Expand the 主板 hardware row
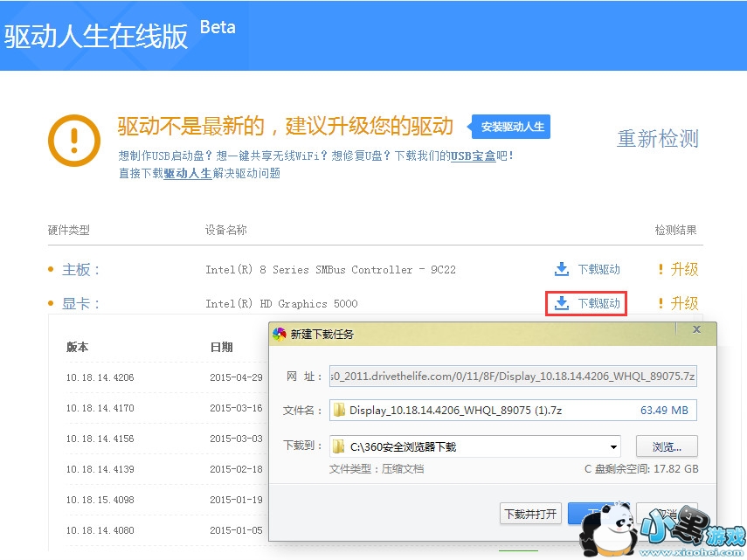This screenshot has height=560, width=747. click(80, 269)
